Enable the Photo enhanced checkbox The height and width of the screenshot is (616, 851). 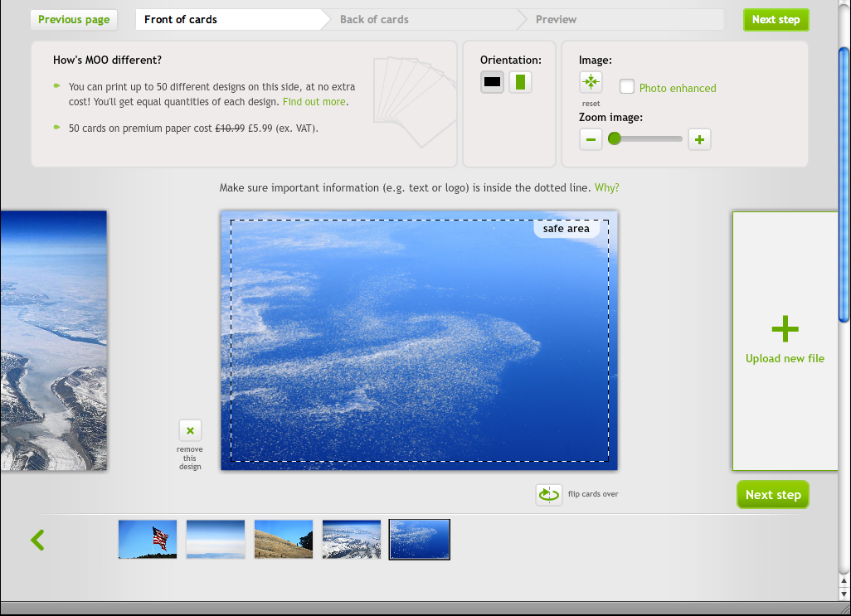pyautogui.click(x=627, y=87)
